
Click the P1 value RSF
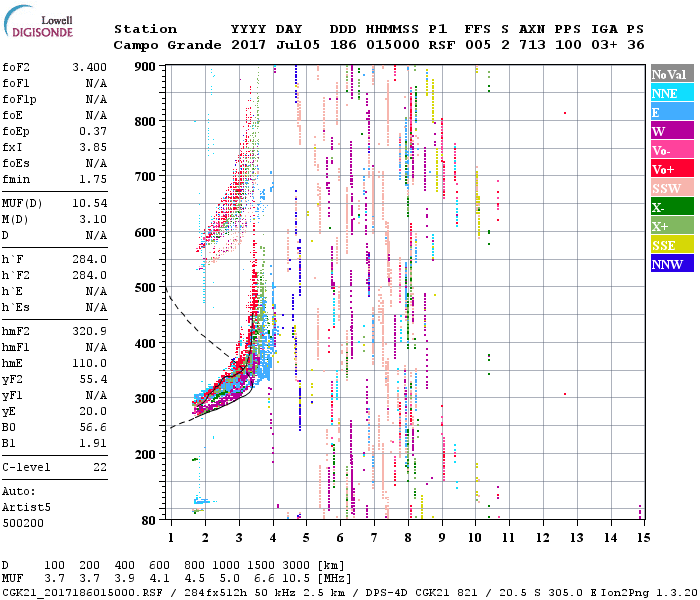coord(442,45)
